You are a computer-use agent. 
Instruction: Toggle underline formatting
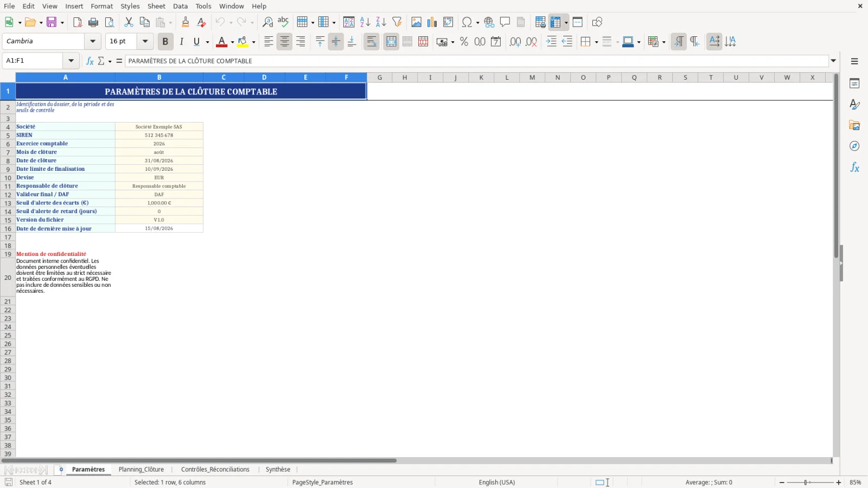[197, 42]
